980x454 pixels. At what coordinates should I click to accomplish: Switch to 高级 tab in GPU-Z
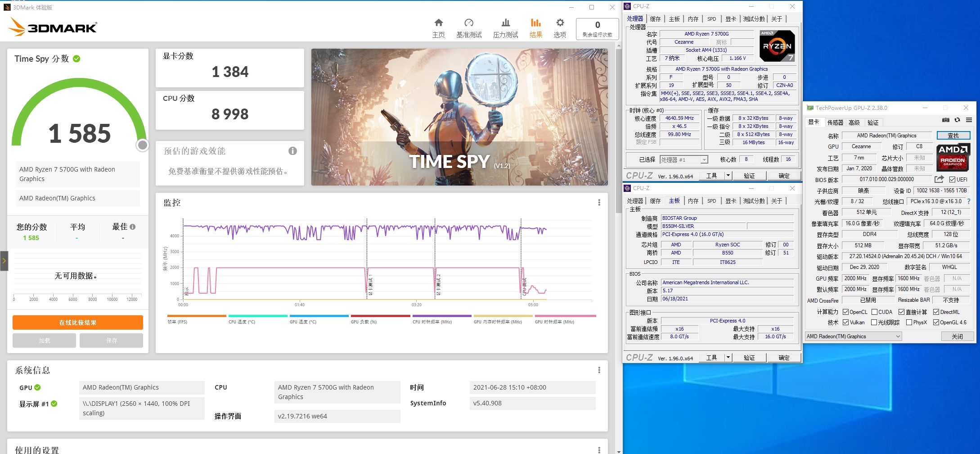click(x=854, y=123)
